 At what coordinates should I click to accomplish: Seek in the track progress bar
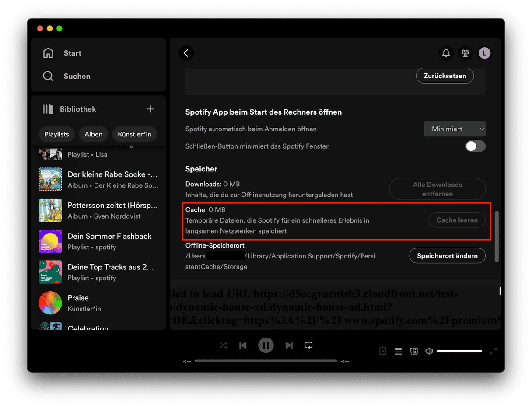point(266,361)
